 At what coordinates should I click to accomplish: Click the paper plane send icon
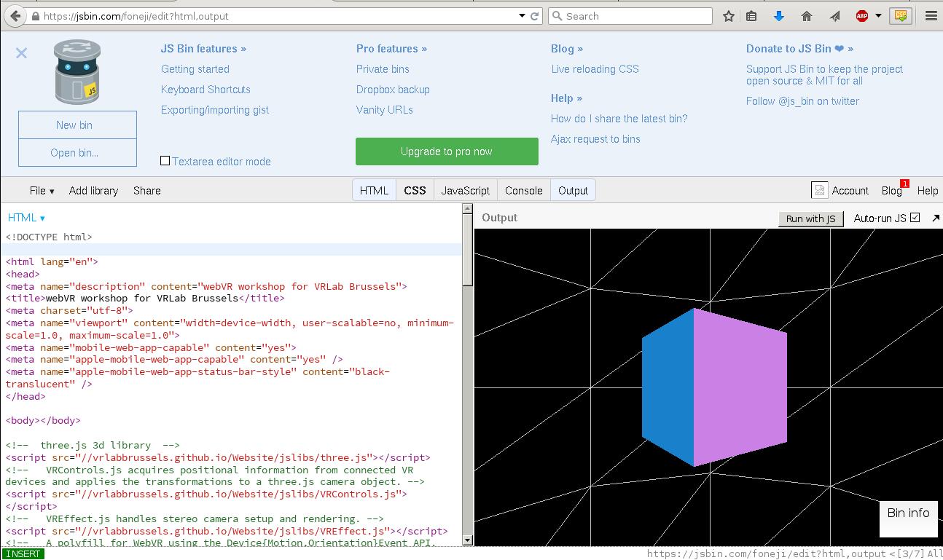coord(834,16)
